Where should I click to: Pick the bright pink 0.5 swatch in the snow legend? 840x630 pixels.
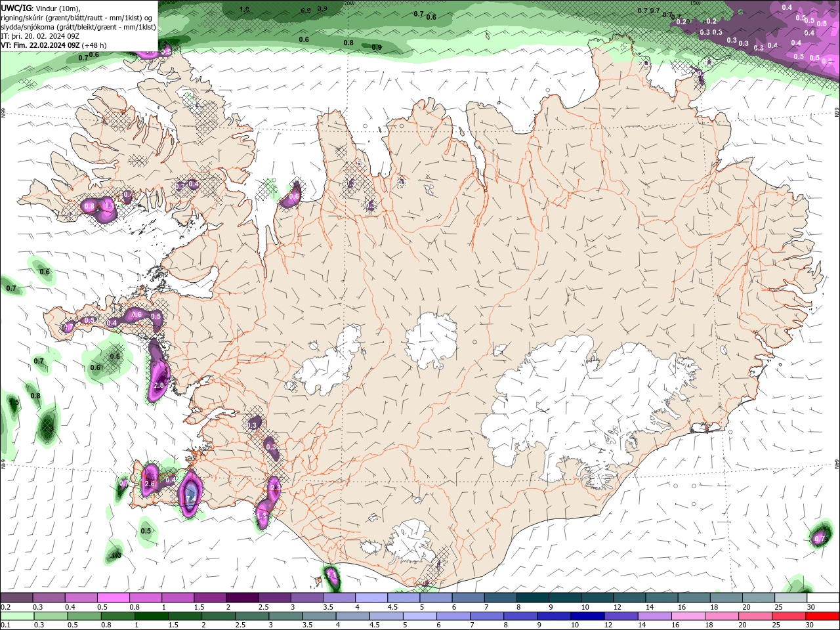point(113,598)
